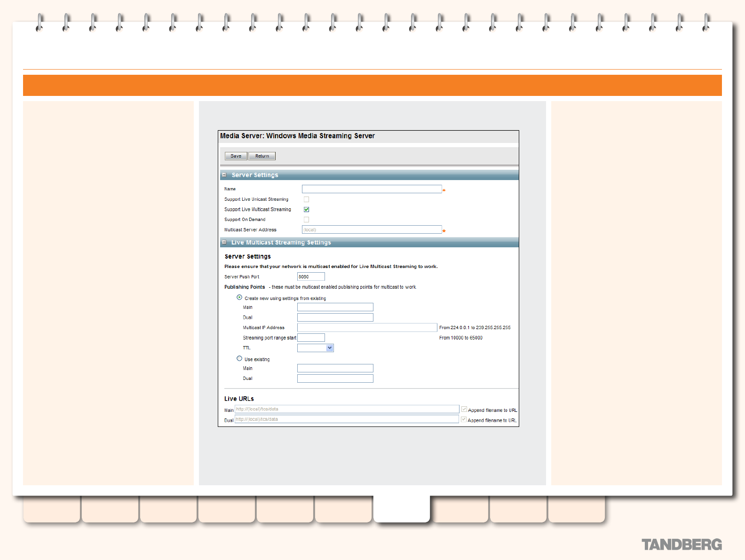Click the Main field under Use existing
This screenshot has width=745, height=560.
pos(335,368)
